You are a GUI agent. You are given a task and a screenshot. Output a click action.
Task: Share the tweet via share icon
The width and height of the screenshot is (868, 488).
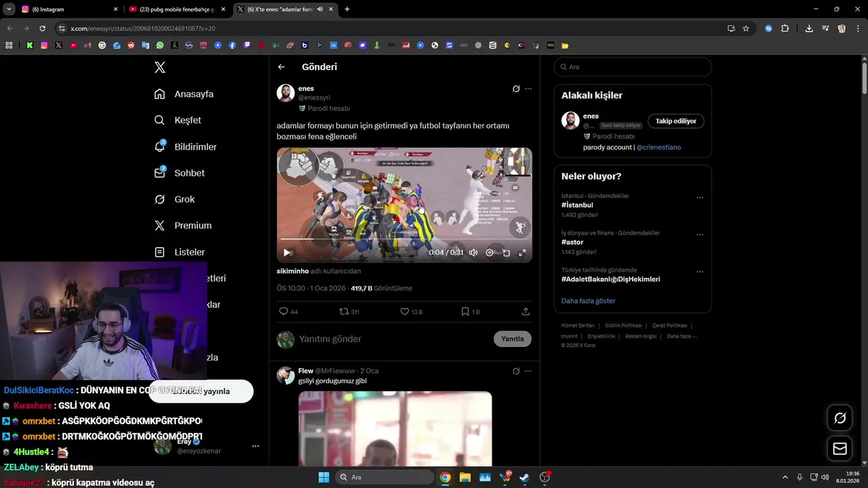tap(526, 312)
